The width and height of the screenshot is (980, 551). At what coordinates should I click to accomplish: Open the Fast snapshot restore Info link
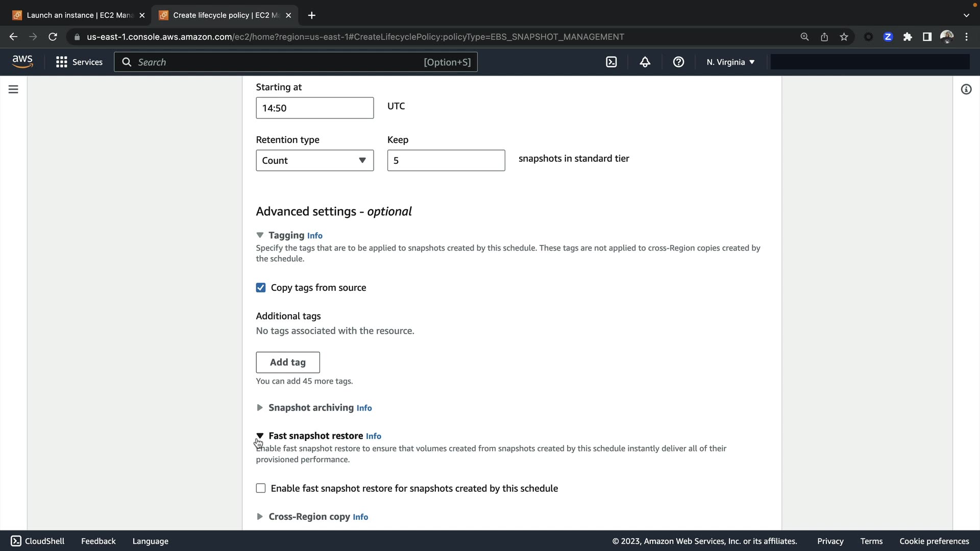[373, 436]
